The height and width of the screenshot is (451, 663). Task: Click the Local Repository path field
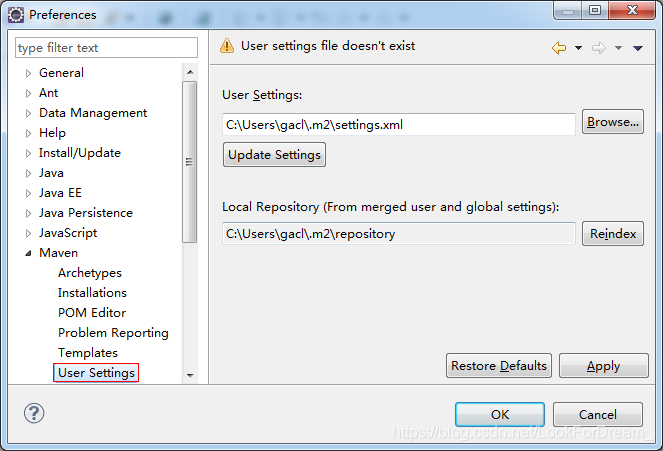pos(399,233)
